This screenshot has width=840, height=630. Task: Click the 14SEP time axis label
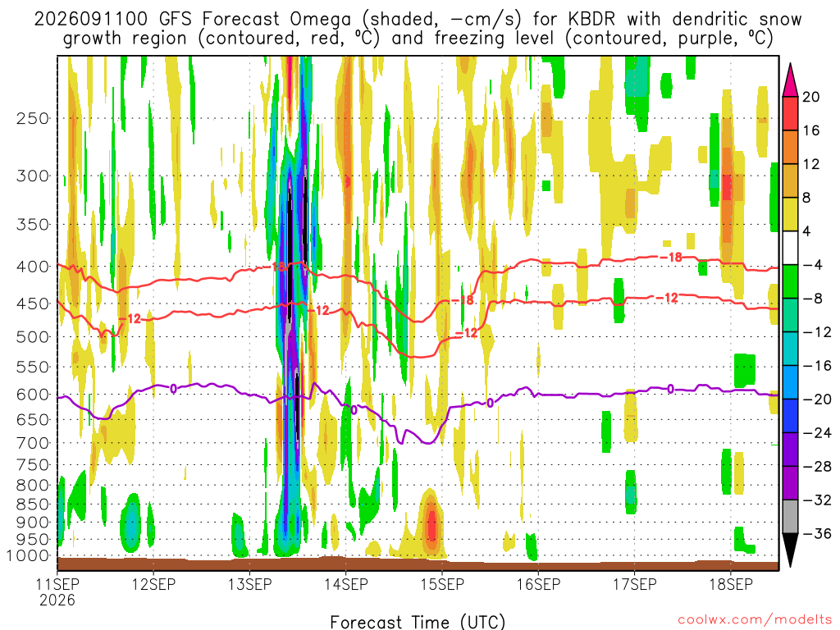[x=346, y=584]
